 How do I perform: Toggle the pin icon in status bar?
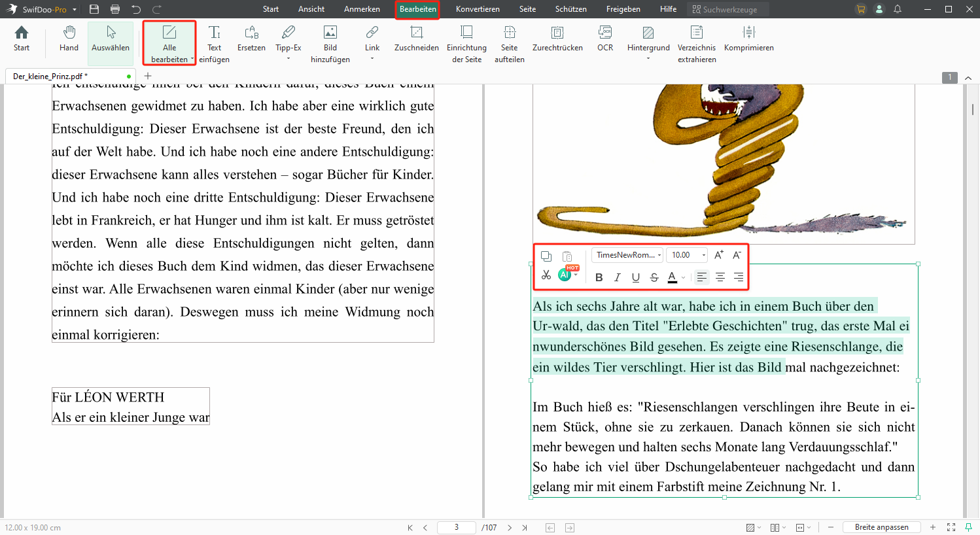click(969, 527)
